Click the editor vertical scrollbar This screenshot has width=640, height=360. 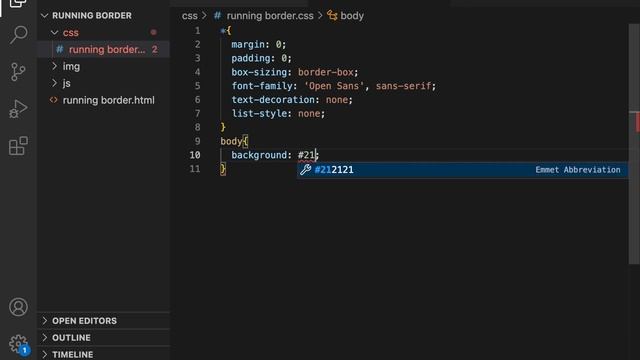click(634, 144)
